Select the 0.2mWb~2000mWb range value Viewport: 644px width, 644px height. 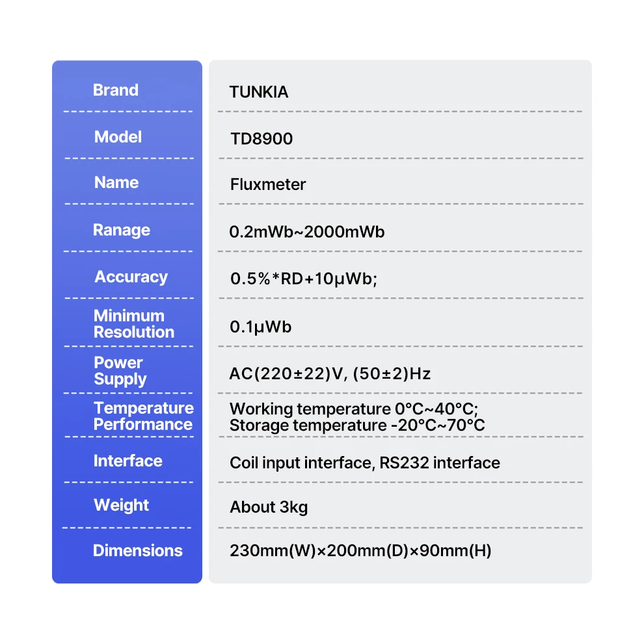(x=307, y=232)
